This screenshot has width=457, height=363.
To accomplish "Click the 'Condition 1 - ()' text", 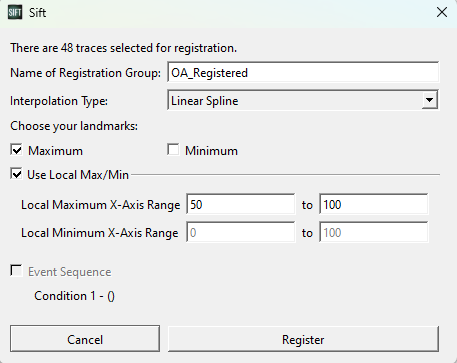I will click(74, 296).
